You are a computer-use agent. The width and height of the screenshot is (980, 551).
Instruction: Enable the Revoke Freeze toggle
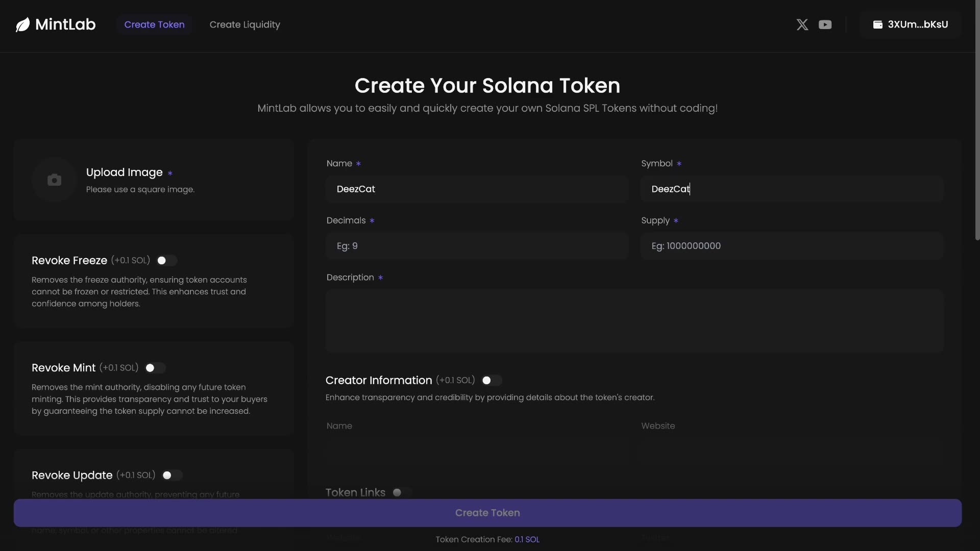click(165, 260)
